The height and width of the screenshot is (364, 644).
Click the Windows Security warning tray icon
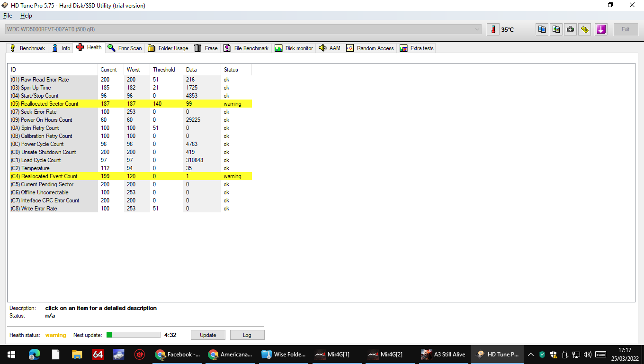pos(554,354)
